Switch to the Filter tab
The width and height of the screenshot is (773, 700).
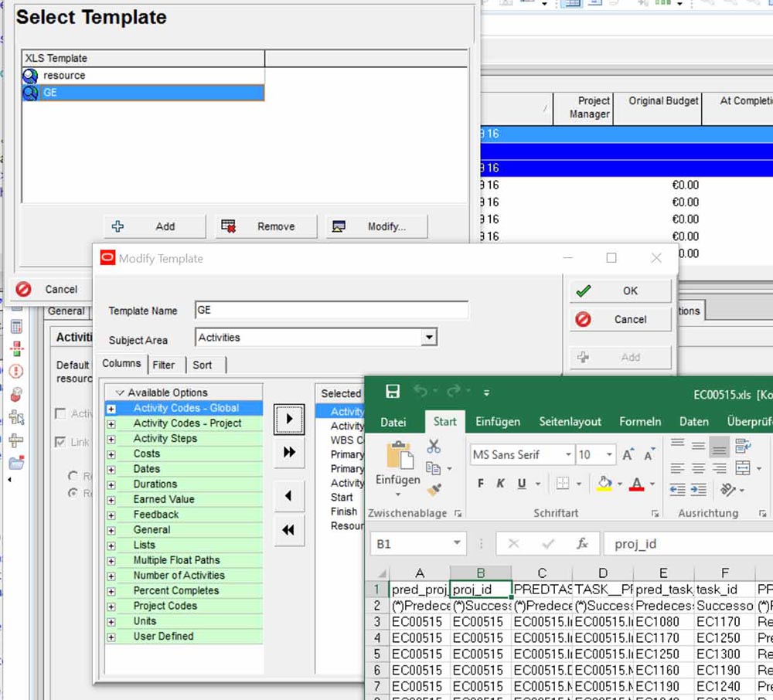point(163,365)
